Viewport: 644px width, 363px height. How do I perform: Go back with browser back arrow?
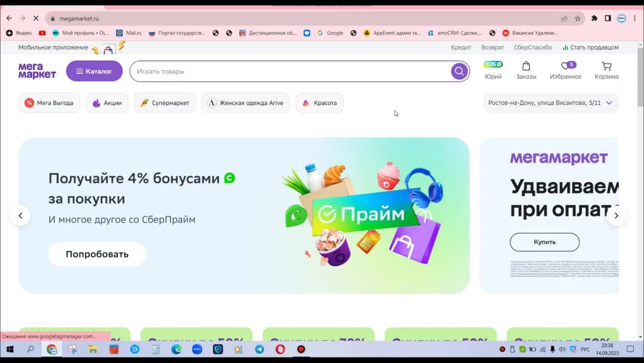9,18
